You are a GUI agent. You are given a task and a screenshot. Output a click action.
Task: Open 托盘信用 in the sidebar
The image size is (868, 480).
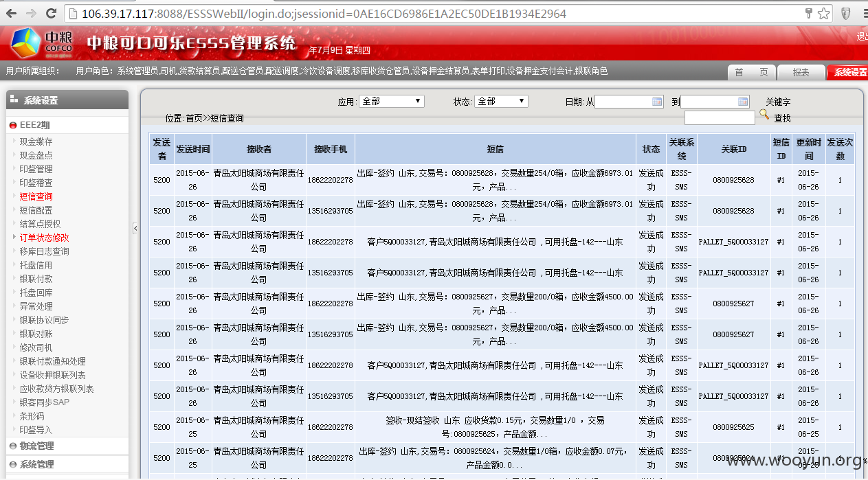tap(36, 265)
